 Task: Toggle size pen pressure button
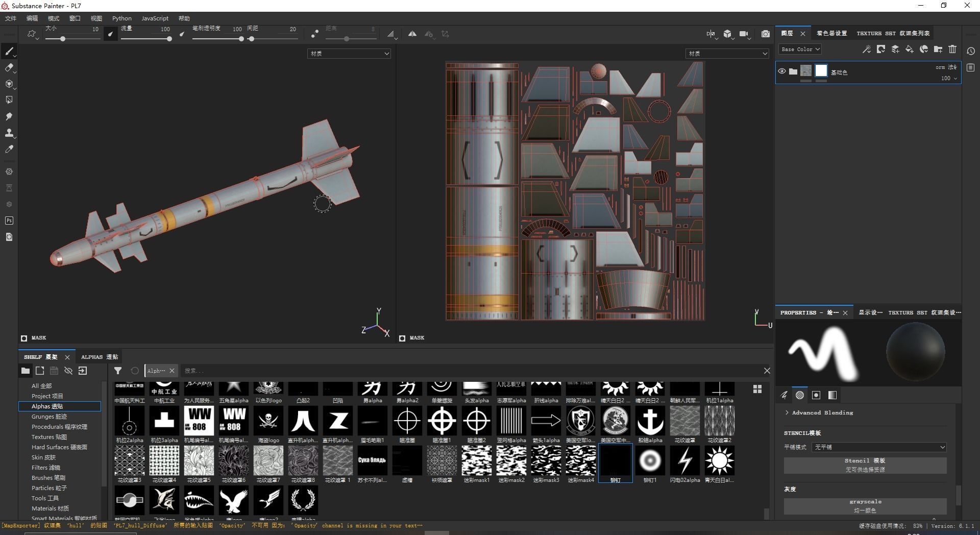pos(110,34)
